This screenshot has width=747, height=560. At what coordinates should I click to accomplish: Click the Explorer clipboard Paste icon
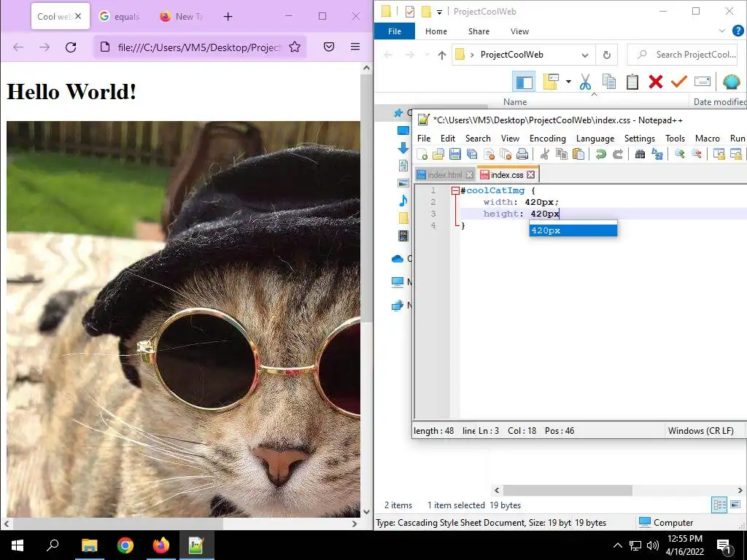[632, 82]
